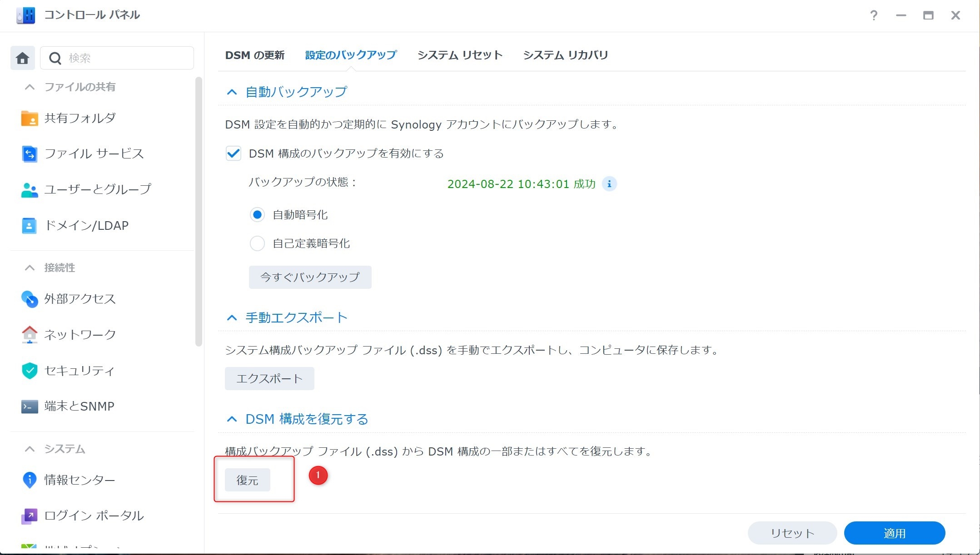Screen dimensions: 980x555
Task: Click the 復元 (Restore) button
Action: point(247,480)
